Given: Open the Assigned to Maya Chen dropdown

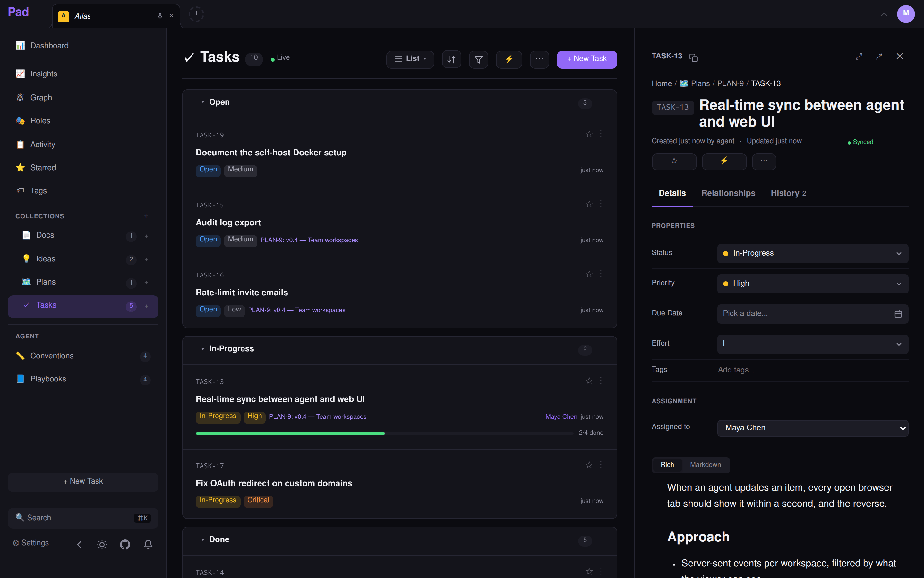Looking at the screenshot, I should (x=812, y=428).
